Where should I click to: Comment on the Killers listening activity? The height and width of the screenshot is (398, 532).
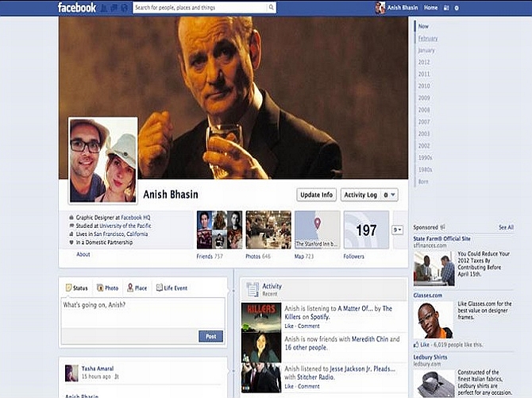tap(309, 326)
